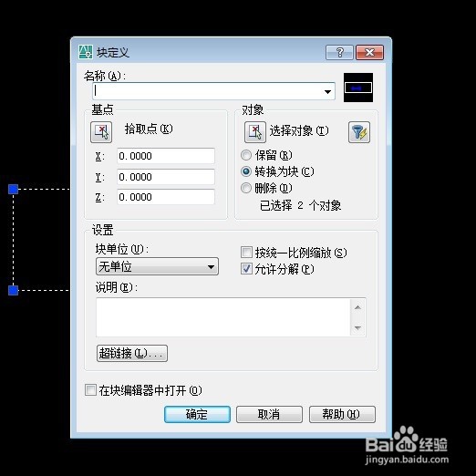Screen dimensions: 476x476
Task: Click the description box scroll up arrow
Action: pos(357,307)
